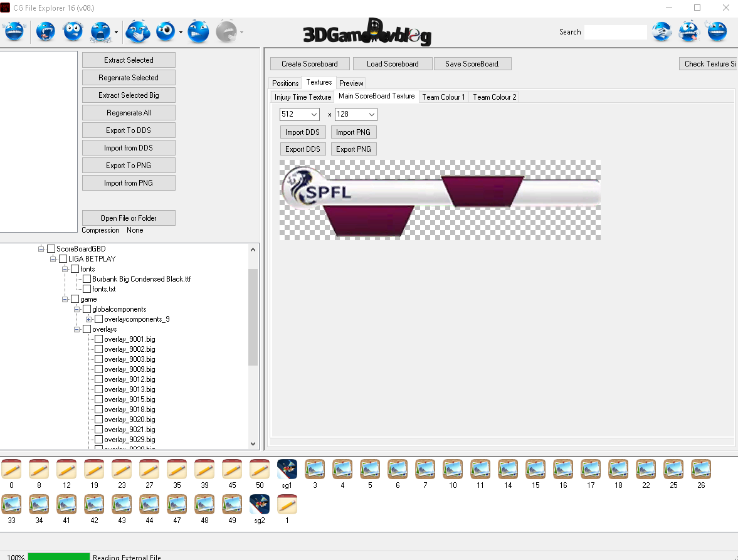This screenshot has height=560, width=738.
Task: Click the texture panel's Export DDS button
Action: coord(303,149)
